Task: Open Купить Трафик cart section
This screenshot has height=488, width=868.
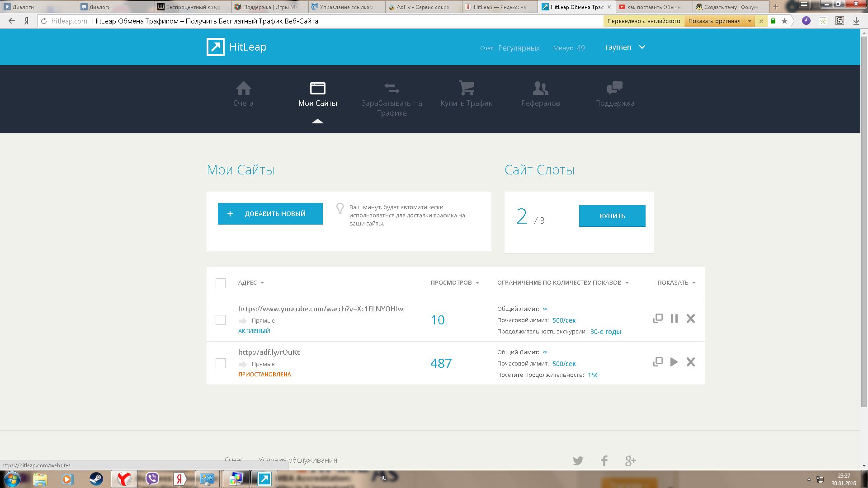Action: coord(466,94)
